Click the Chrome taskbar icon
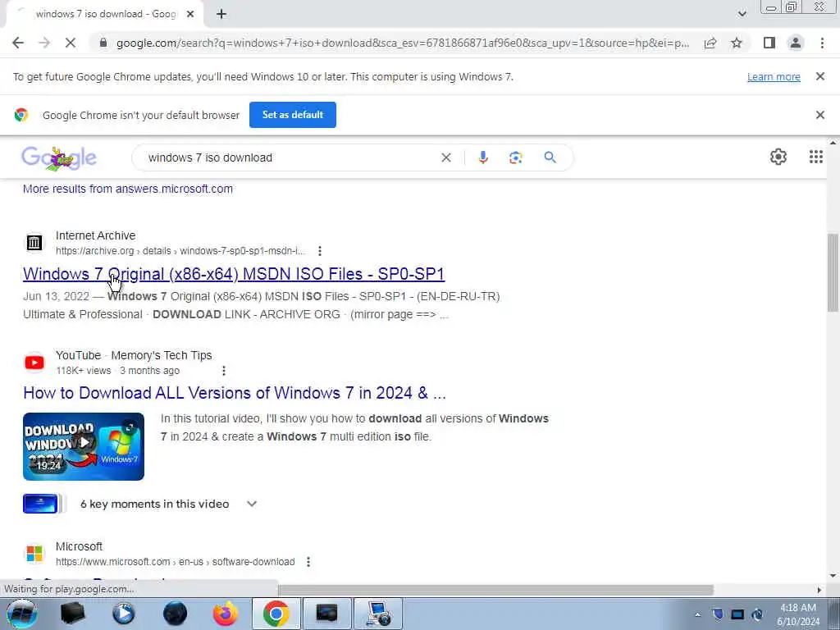 (x=276, y=614)
